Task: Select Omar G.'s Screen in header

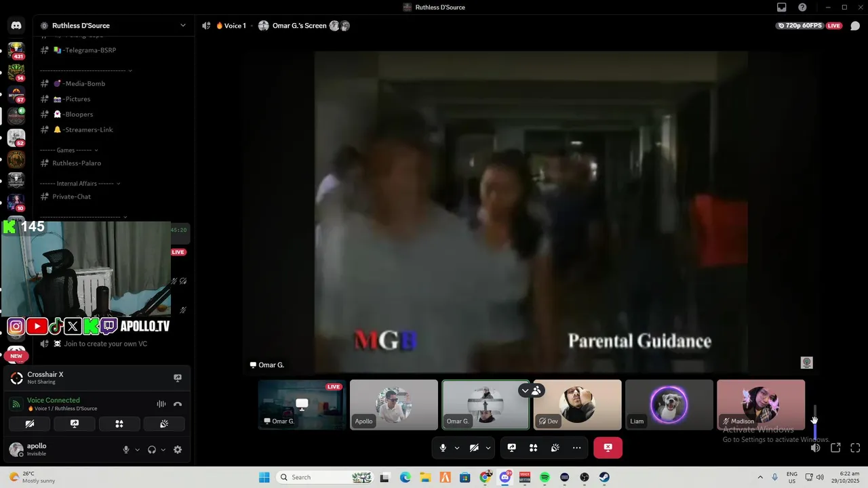Action: click(x=299, y=26)
